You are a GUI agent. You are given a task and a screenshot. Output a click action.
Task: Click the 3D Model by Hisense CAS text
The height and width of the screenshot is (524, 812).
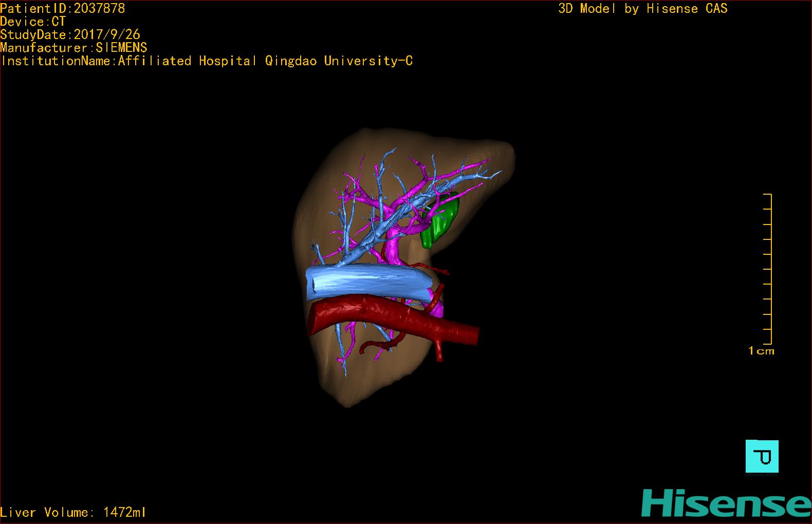coord(643,9)
